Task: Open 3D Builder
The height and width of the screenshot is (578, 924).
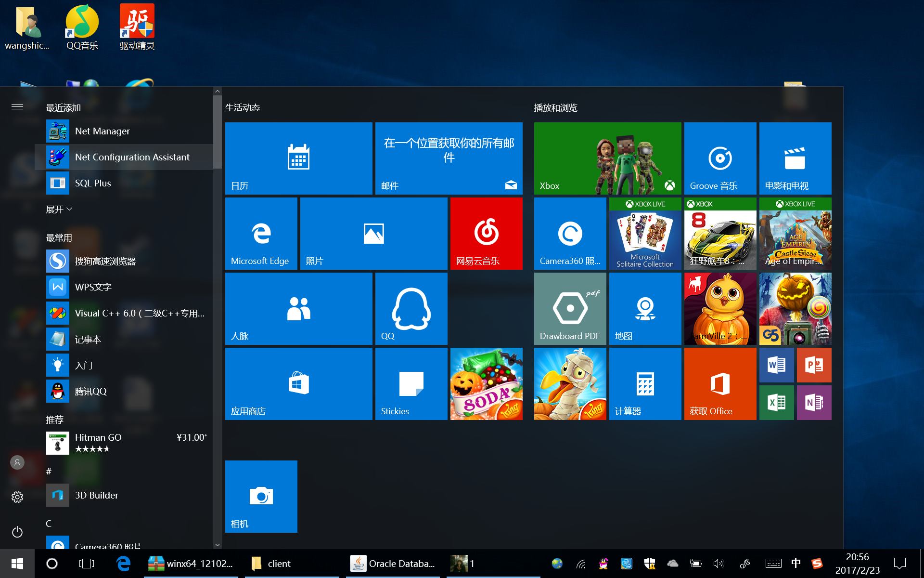Action: (x=124, y=495)
